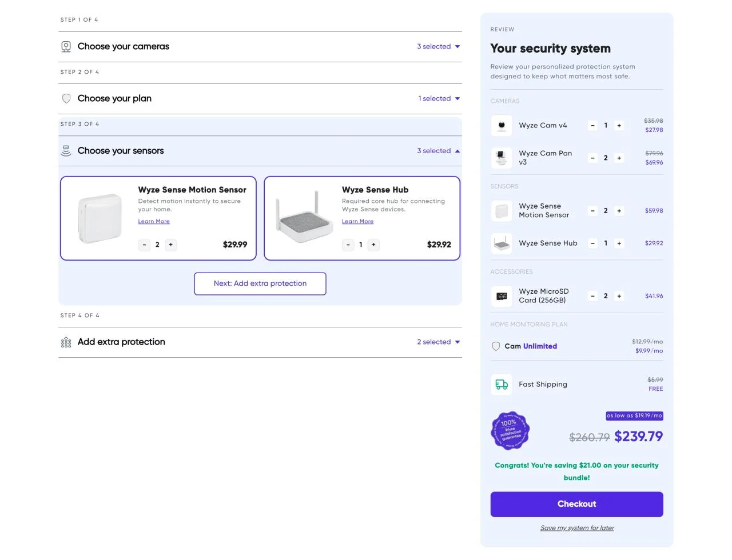Click the Wyze MicroSD Card thumbnail
This screenshot has width=732, height=560.
502,296
